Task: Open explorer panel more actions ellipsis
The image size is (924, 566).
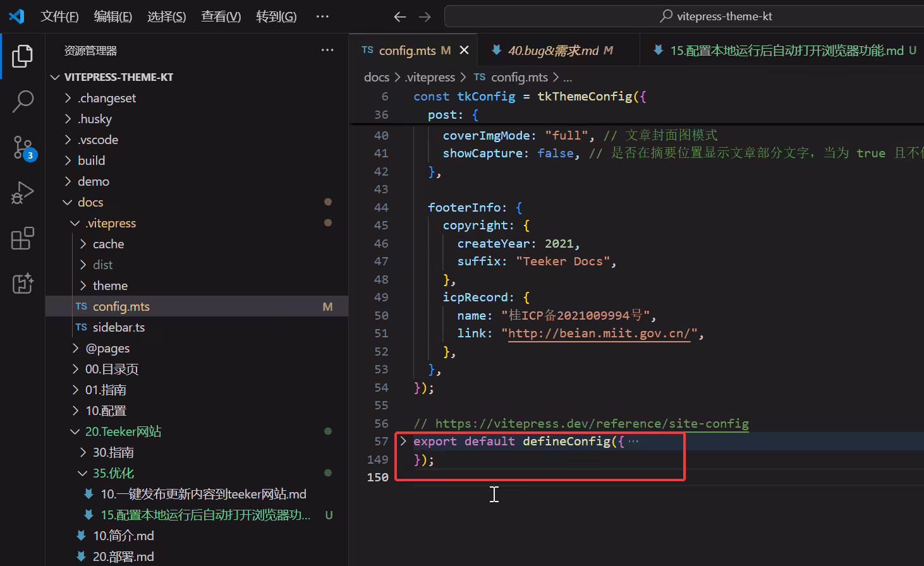Action: coord(327,50)
